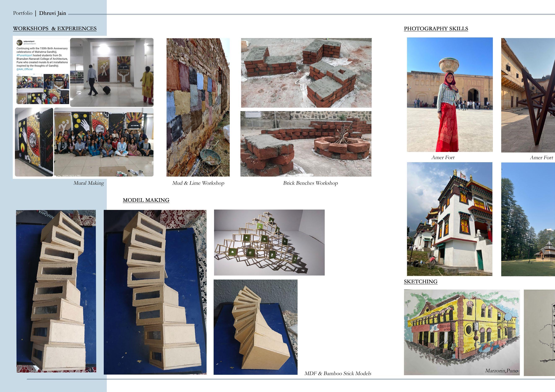
Task: Click the Mural Making caption
Action: pos(88,183)
